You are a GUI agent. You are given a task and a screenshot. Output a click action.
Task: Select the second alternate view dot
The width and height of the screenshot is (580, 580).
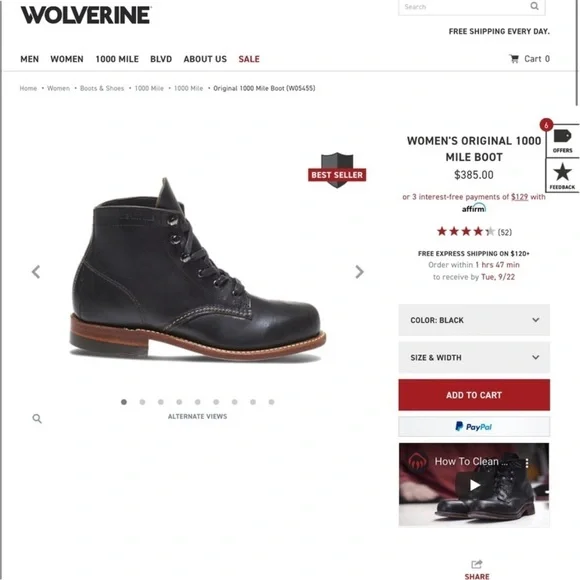click(142, 402)
